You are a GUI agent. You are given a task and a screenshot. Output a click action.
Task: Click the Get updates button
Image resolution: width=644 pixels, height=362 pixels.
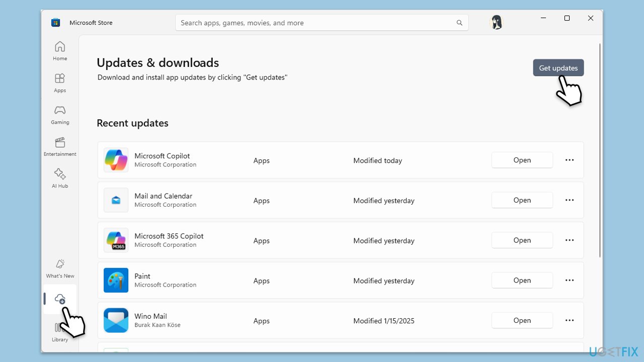tap(558, 68)
